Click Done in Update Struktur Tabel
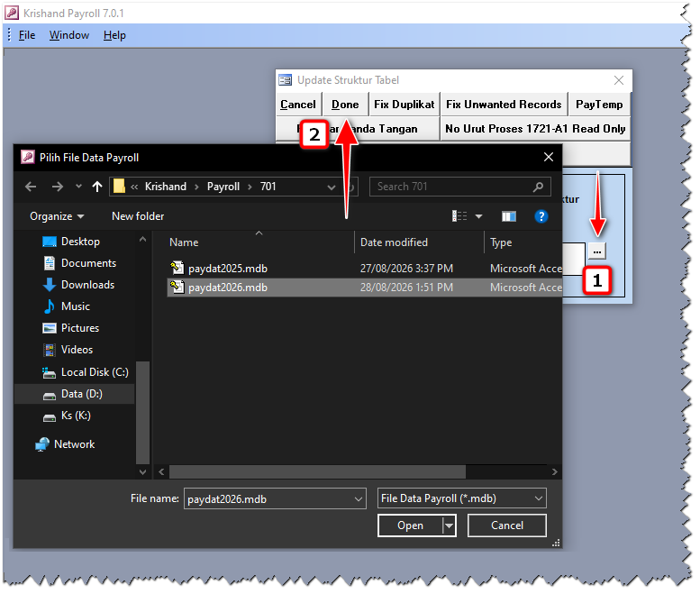Image resolution: width=700 pixels, height=594 pixels. pyautogui.click(x=345, y=105)
